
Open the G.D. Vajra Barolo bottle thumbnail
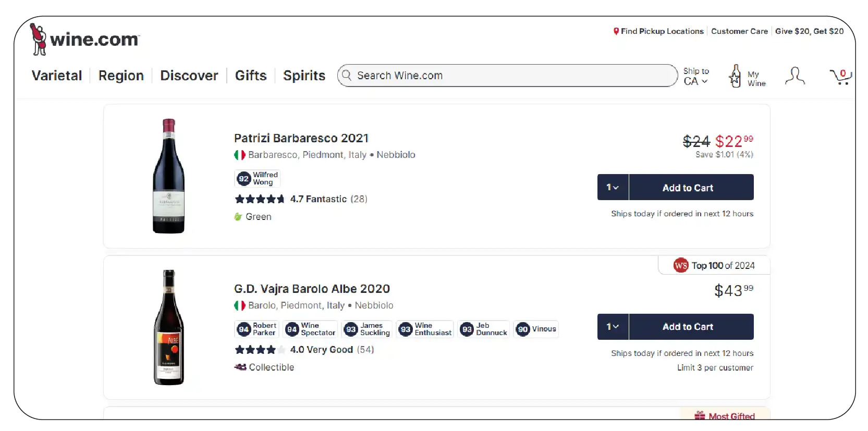click(168, 327)
